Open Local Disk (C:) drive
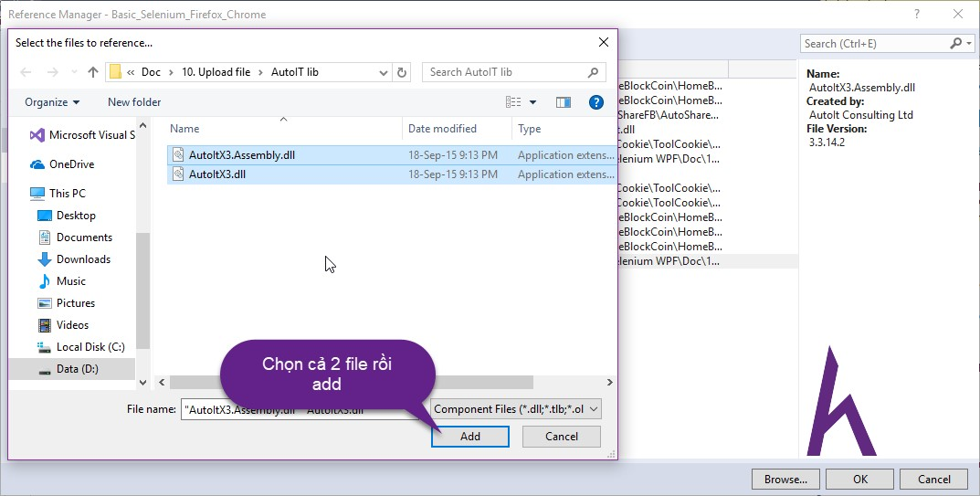Image resolution: width=980 pixels, height=496 pixels. click(x=80, y=346)
